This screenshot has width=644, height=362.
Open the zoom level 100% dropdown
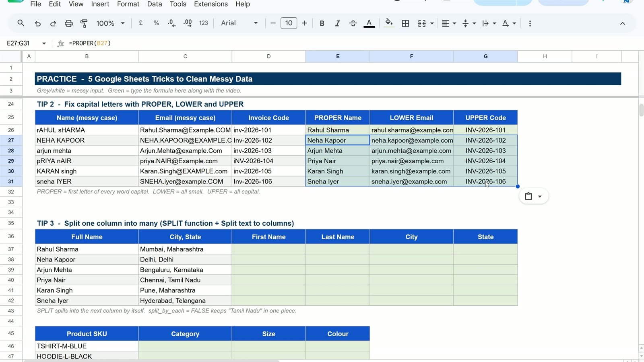(110, 23)
